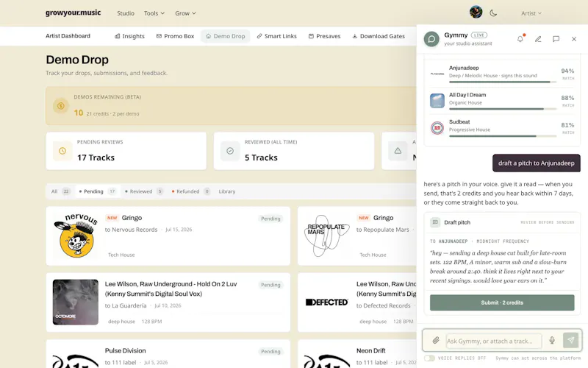Click the growyour.music logo
The image size is (588, 368).
73,13
